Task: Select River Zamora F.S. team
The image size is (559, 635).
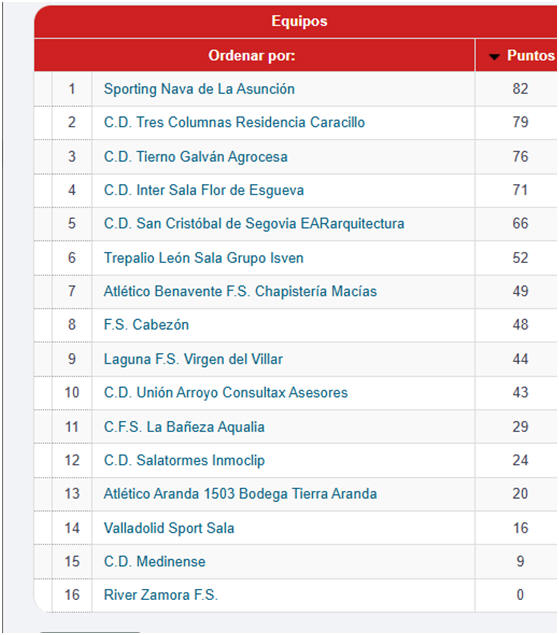Action: (x=161, y=595)
